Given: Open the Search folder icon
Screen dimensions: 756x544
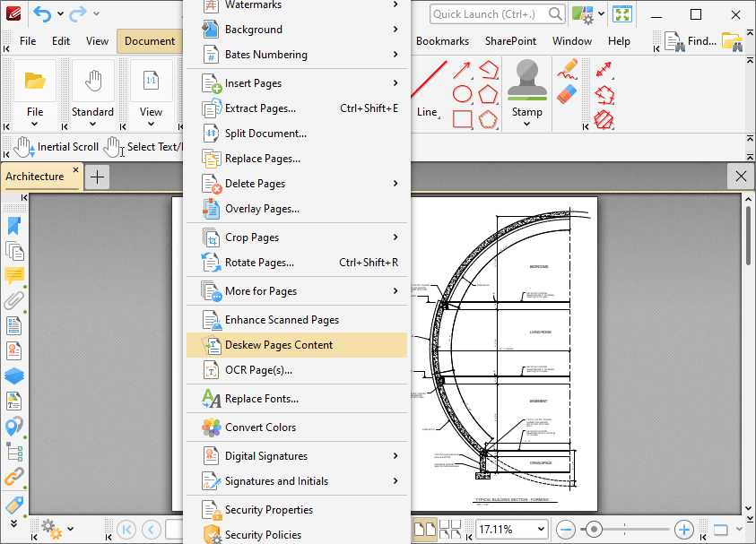Looking at the screenshot, I should click(x=732, y=41).
